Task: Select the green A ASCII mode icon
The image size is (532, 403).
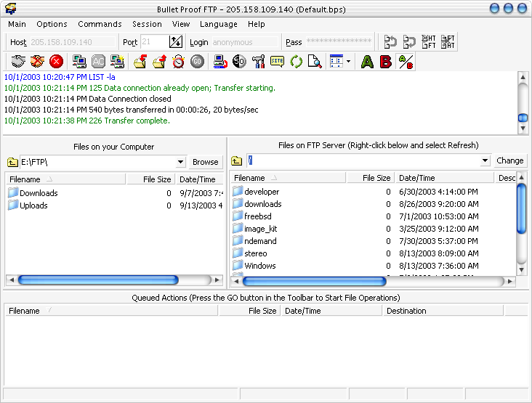Action: [367, 62]
